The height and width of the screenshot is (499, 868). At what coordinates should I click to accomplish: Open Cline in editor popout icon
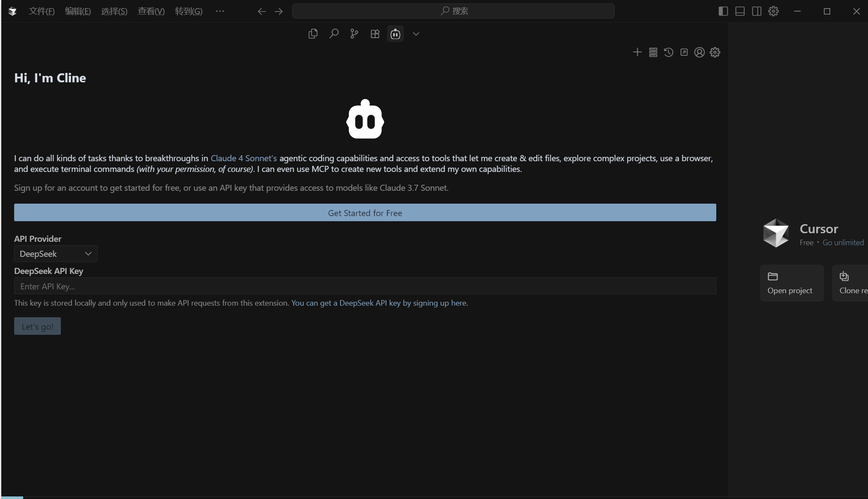[684, 52]
